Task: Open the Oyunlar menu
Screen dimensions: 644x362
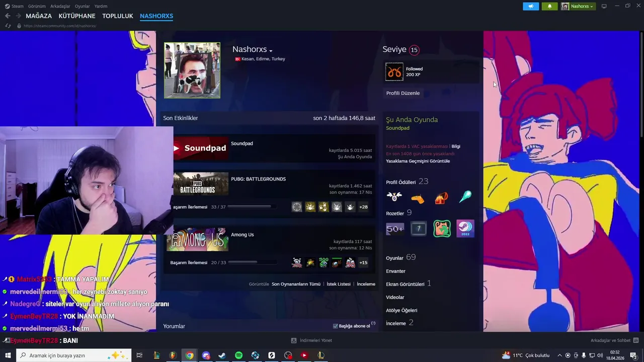Action: (x=82, y=6)
